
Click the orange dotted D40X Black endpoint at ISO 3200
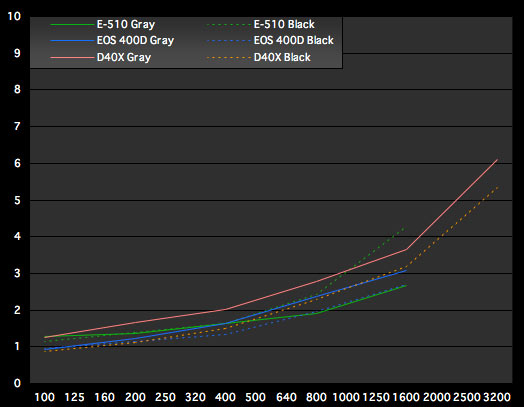pos(497,187)
